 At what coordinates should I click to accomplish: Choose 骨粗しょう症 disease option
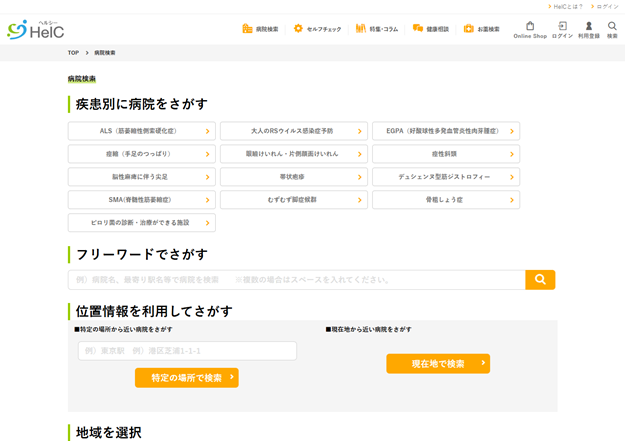click(445, 200)
